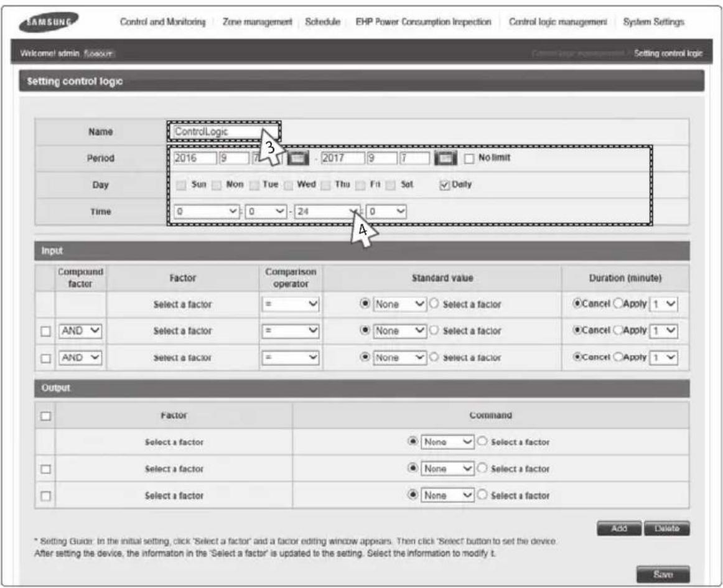The image size is (723, 588).
Task: Click the Name input field ControlLogic
Action: pos(223,131)
